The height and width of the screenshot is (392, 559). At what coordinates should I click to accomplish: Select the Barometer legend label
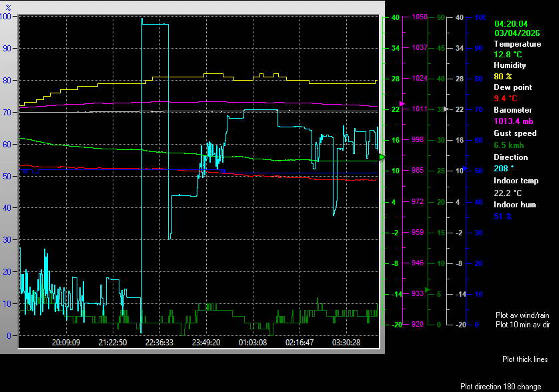(x=512, y=110)
